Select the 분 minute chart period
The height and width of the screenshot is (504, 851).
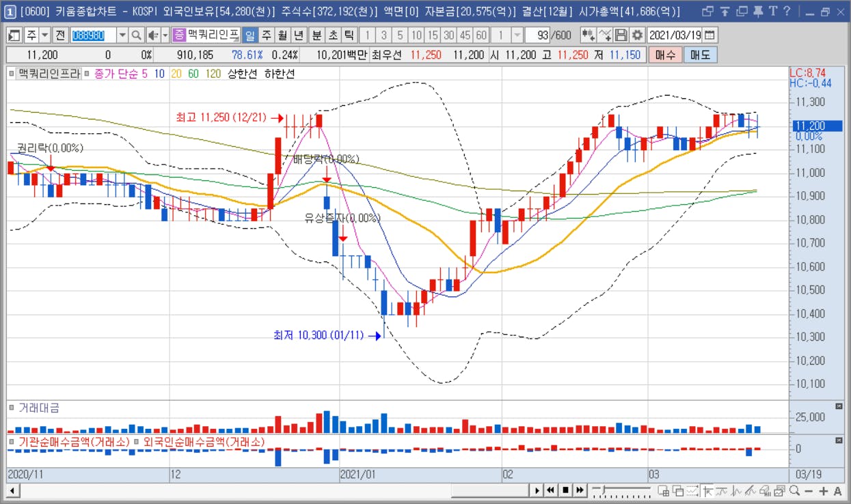click(x=316, y=35)
